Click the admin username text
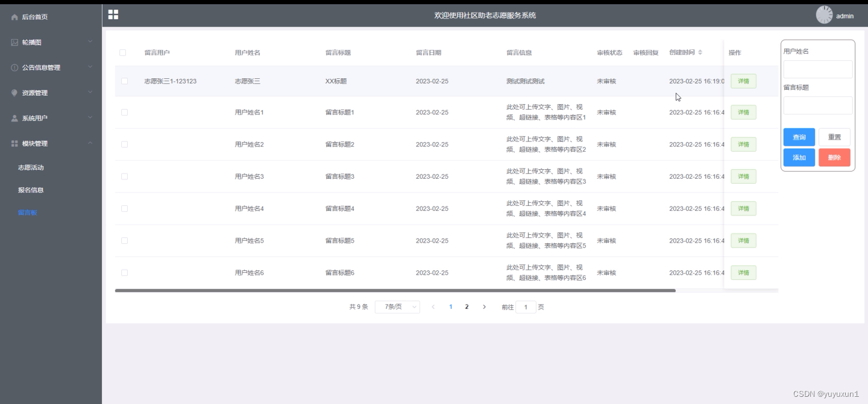This screenshot has width=868, height=404. [x=844, y=16]
